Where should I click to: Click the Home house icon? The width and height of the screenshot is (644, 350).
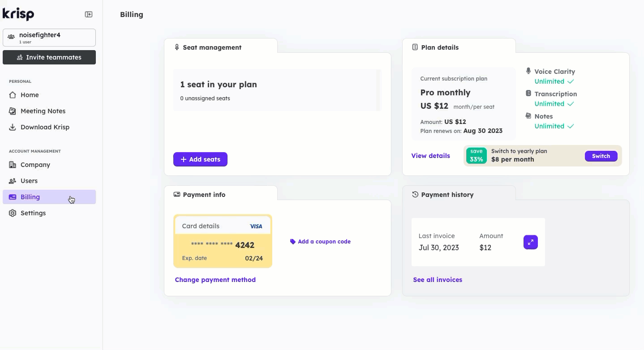pyautogui.click(x=13, y=95)
